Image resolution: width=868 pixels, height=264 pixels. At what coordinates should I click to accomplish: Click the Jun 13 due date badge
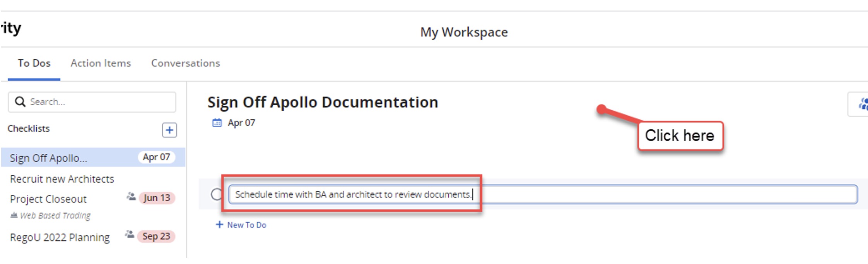point(157,198)
